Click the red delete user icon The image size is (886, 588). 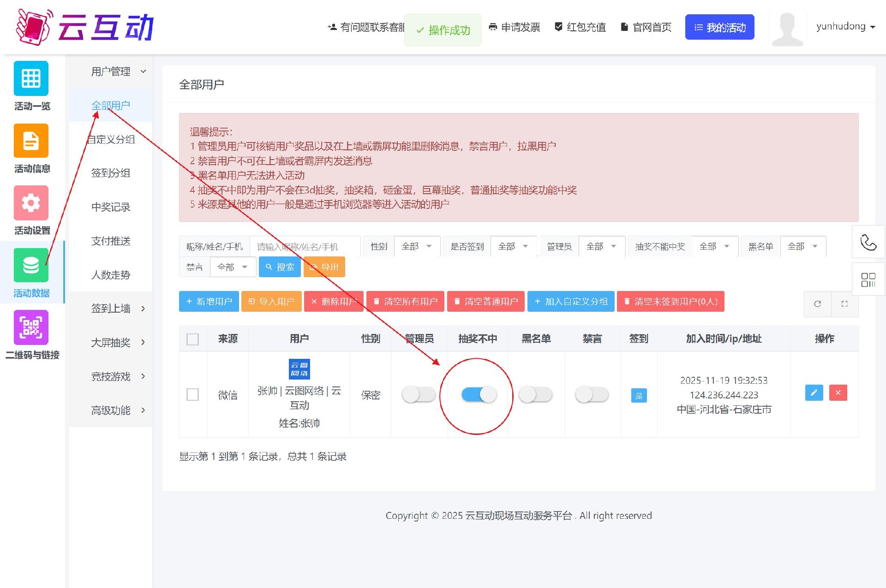click(838, 392)
